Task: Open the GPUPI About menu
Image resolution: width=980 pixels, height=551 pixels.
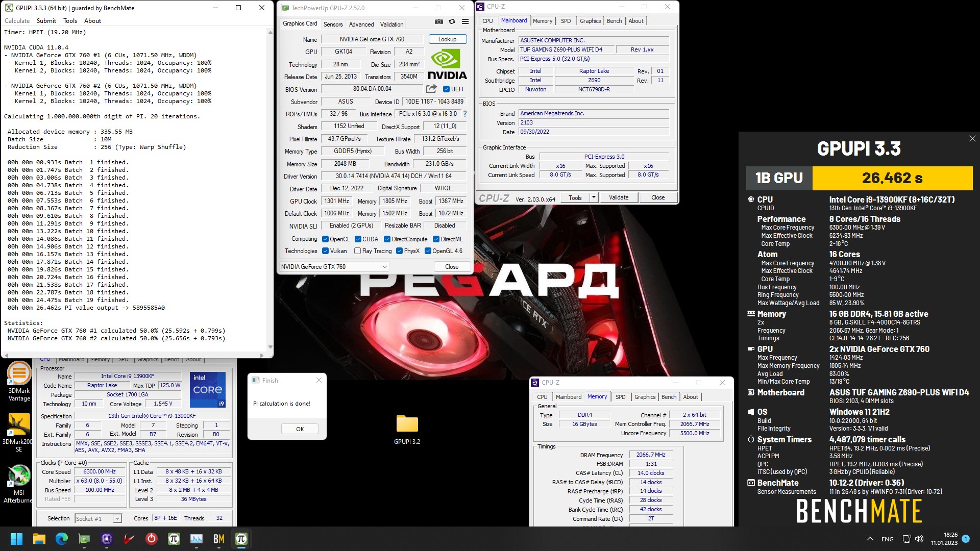Action: [x=92, y=21]
